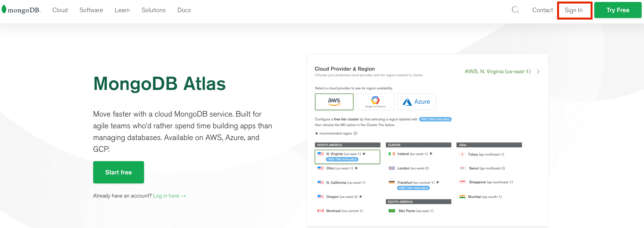
Task: Go to the Docs menu item
Action: (x=184, y=10)
